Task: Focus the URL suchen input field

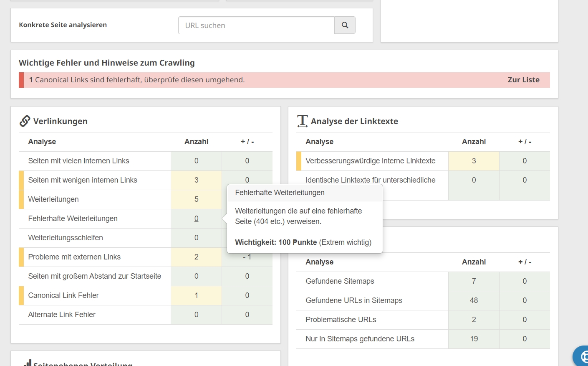Action: point(256,25)
